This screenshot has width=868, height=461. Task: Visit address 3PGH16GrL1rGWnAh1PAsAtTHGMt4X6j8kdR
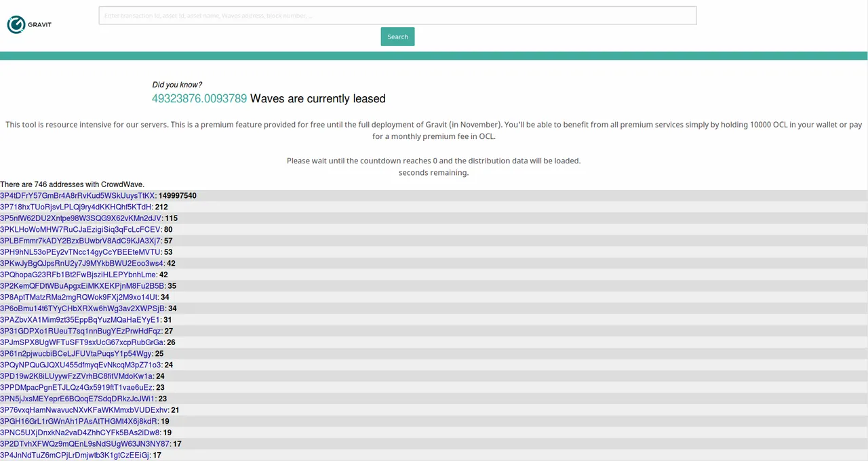tap(79, 421)
